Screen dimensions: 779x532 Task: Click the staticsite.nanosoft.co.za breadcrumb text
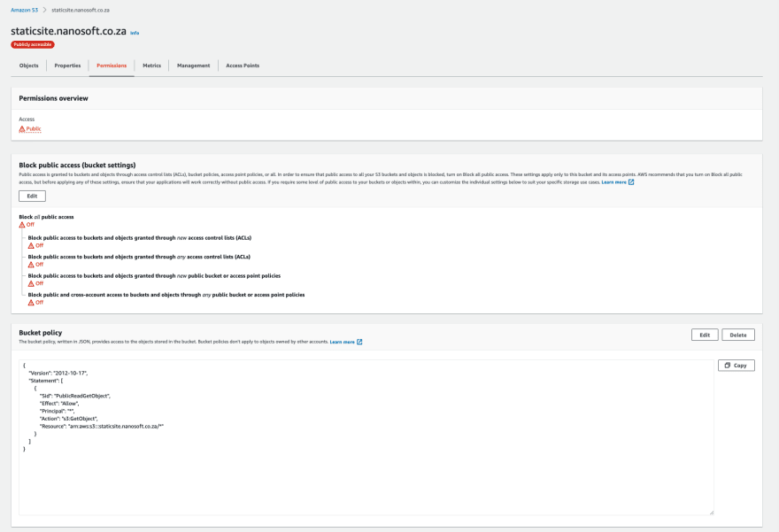[x=81, y=10]
